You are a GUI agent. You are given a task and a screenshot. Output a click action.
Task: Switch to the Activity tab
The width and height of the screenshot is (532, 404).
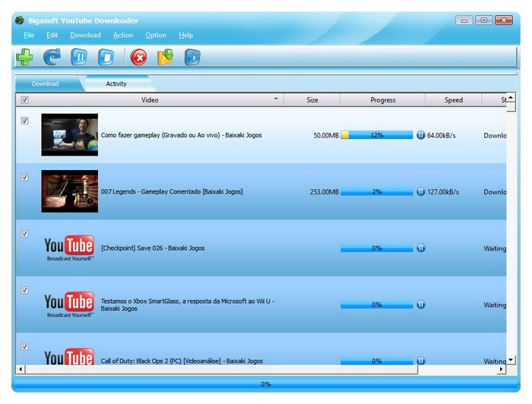pyautogui.click(x=116, y=84)
